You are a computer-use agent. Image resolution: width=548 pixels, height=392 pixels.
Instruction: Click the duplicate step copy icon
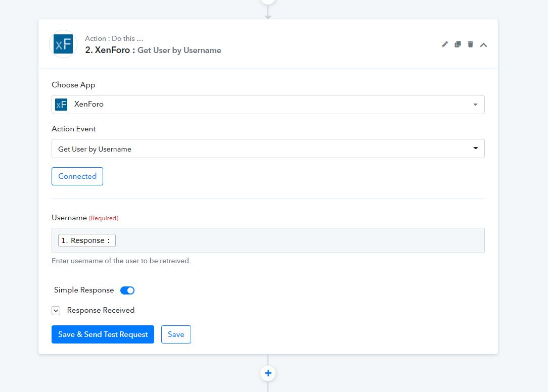[x=458, y=44]
